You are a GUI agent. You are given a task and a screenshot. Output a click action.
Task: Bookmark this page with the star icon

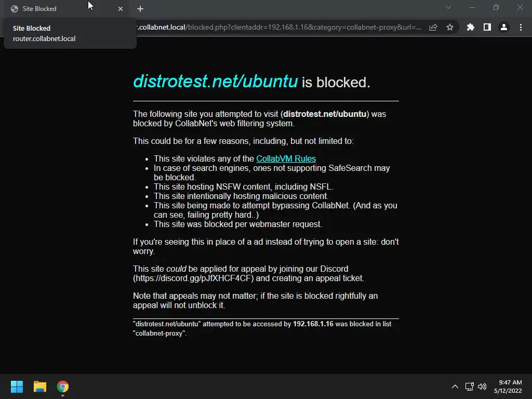(x=450, y=28)
